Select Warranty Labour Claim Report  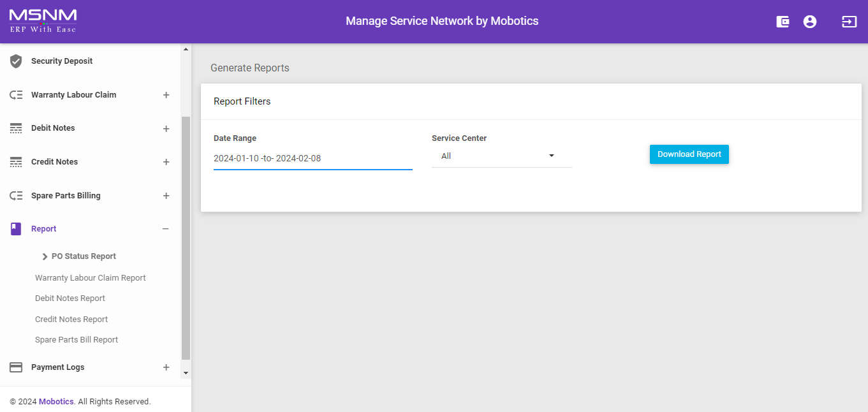91,278
